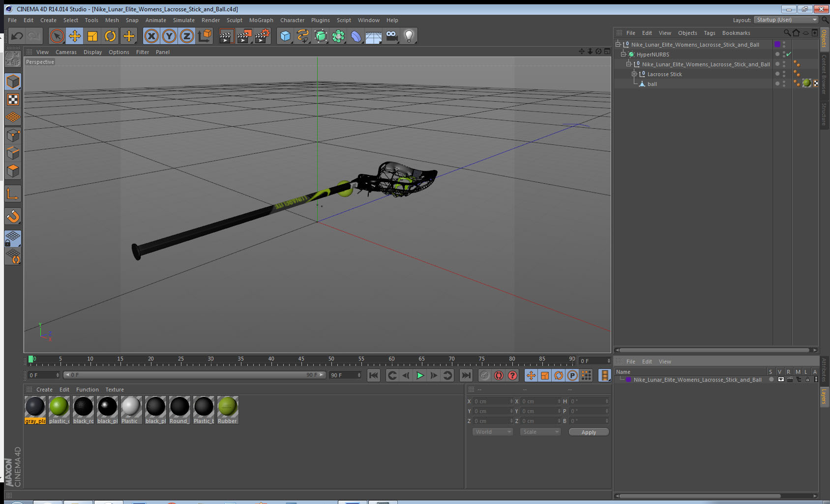Viewport: 830px width, 504px height.
Task: Activate the Scale tool in top toolbar
Action: pos(92,36)
